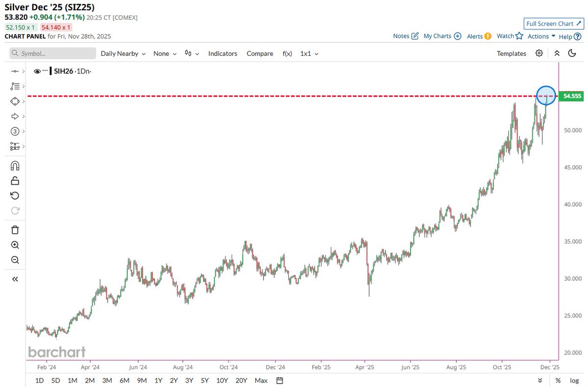Viewport: 588px width, 387px height.
Task: Select the 1M time range
Action: coord(72,381)
